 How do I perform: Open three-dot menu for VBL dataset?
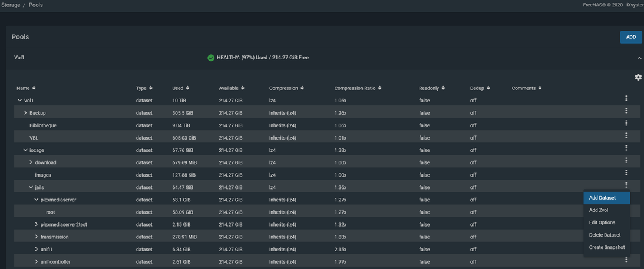(x=626, y=135)
